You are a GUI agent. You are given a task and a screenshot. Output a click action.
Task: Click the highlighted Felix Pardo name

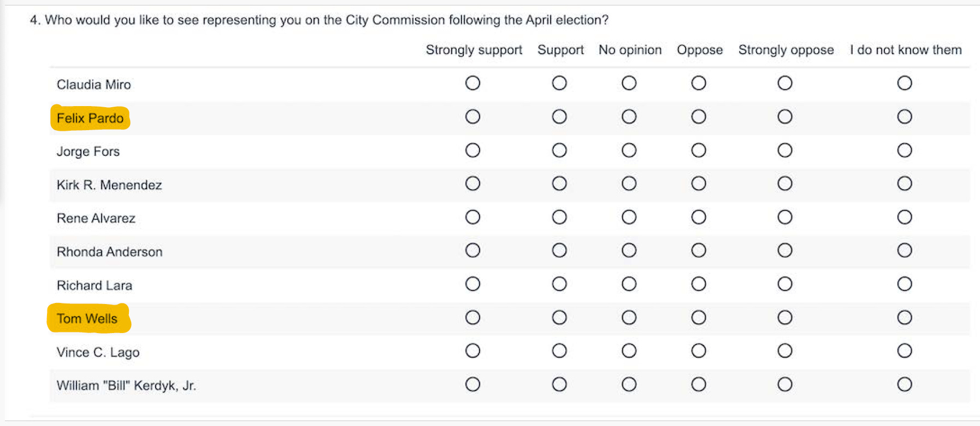point(90,118)
